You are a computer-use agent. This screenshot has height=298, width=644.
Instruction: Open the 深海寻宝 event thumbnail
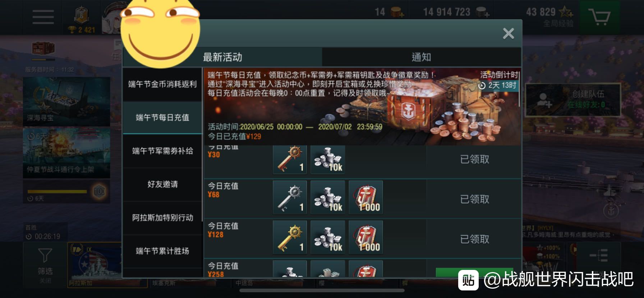click(x=66, y=101)
